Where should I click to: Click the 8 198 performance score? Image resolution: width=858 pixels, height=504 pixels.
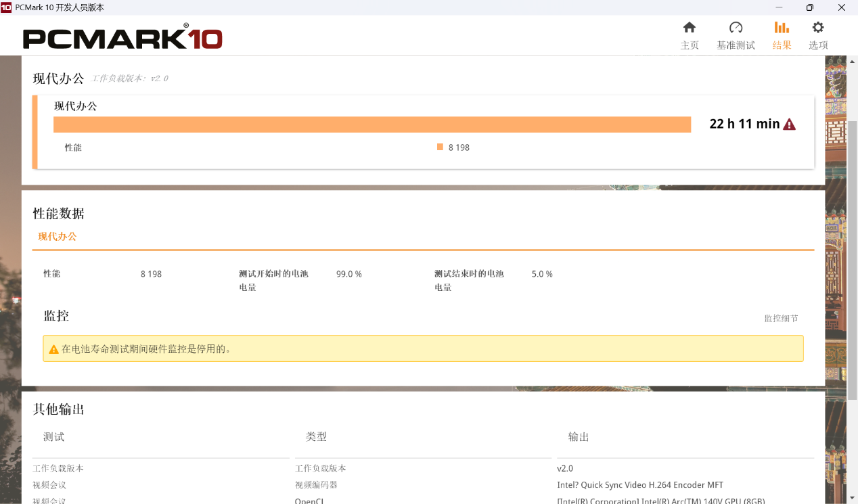(x=458, y=147)
